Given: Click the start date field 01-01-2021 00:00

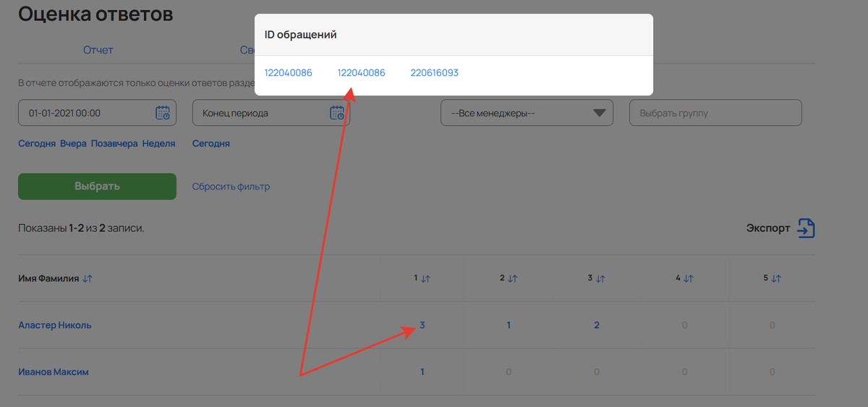Looking at the screenshot, I should 97,113.
